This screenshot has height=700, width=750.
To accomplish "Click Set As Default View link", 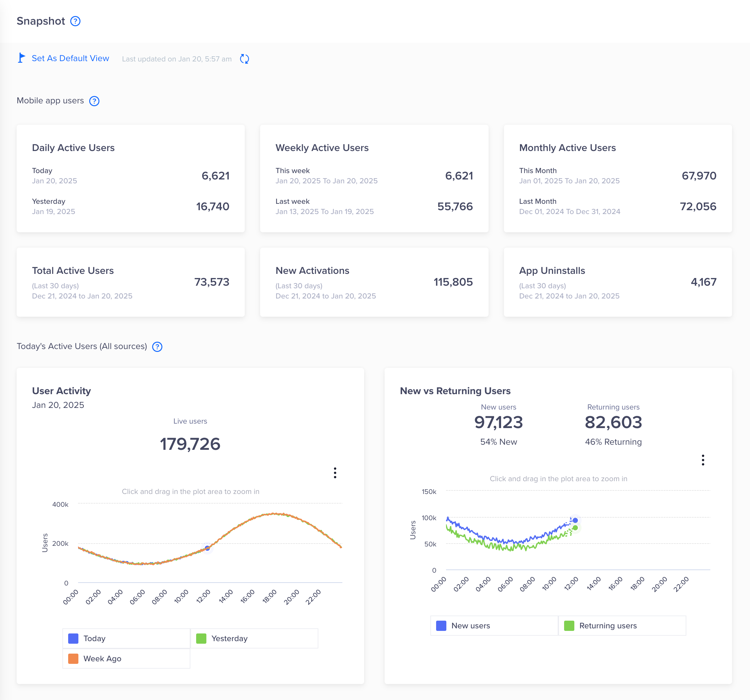I will pyautogui.click(x=70, y=58).
